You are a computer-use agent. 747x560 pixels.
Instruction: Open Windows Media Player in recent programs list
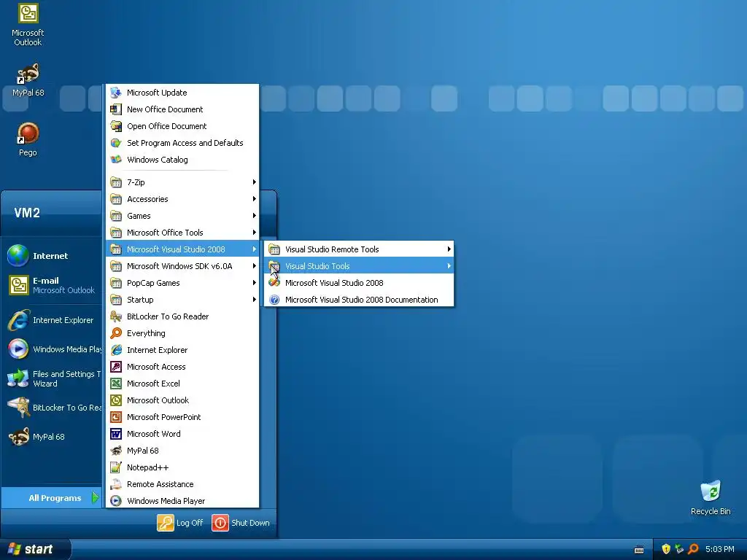pos(53,349)
